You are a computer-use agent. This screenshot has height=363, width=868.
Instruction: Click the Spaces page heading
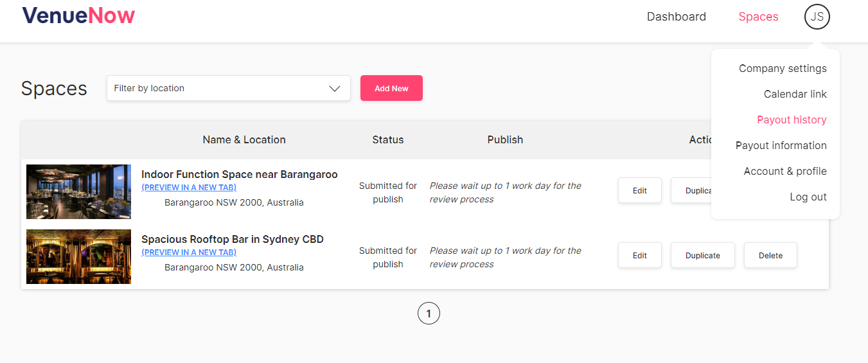tap(54, 88)
